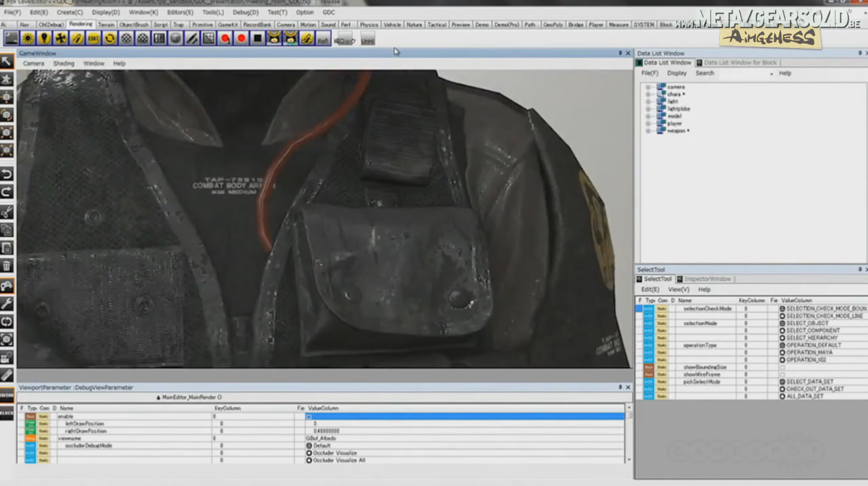Click the EDITOR mode button in sidebar
Image resolution: width=868 pixels, height=486 pixels.
(x=7, y=395)
